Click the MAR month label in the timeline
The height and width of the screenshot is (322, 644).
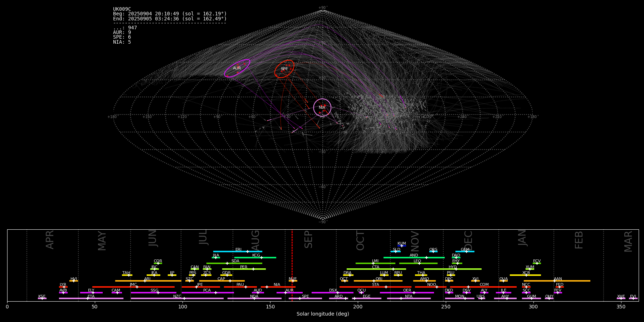628,241
